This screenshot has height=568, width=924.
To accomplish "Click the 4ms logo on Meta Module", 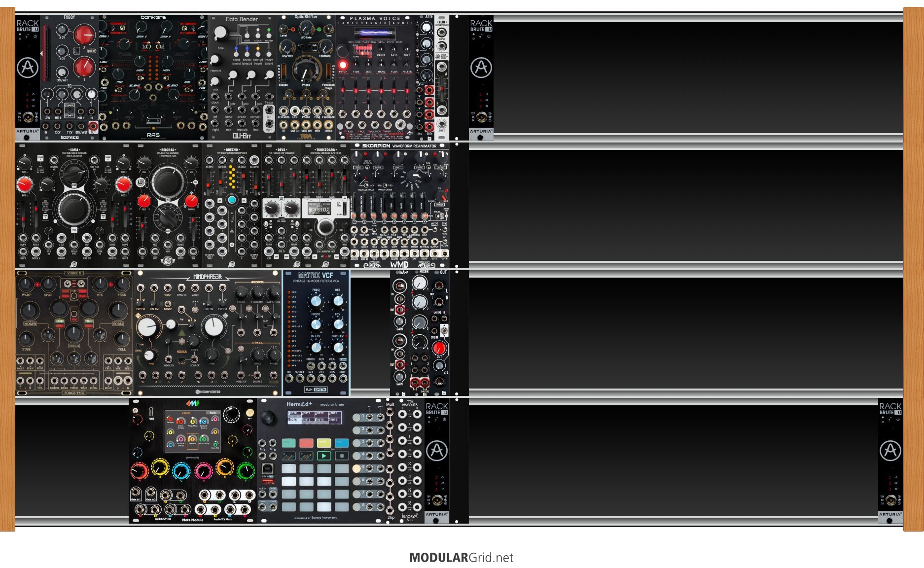I will [x=193, y=404].
